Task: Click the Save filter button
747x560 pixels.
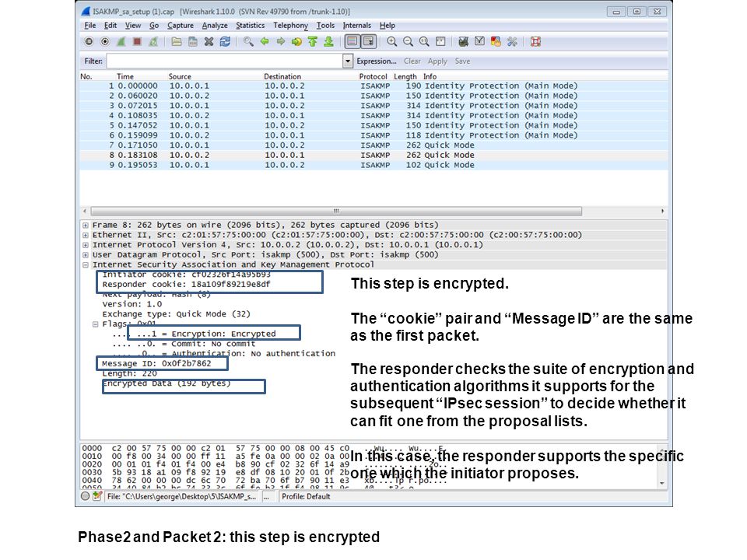Action: click(x=462, y=61)
